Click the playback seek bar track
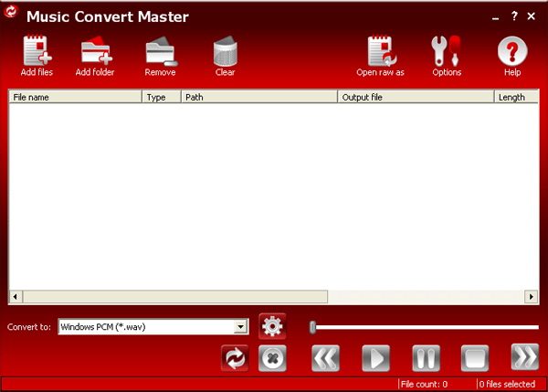Screen dimensions: 548x392 [427, 327]
